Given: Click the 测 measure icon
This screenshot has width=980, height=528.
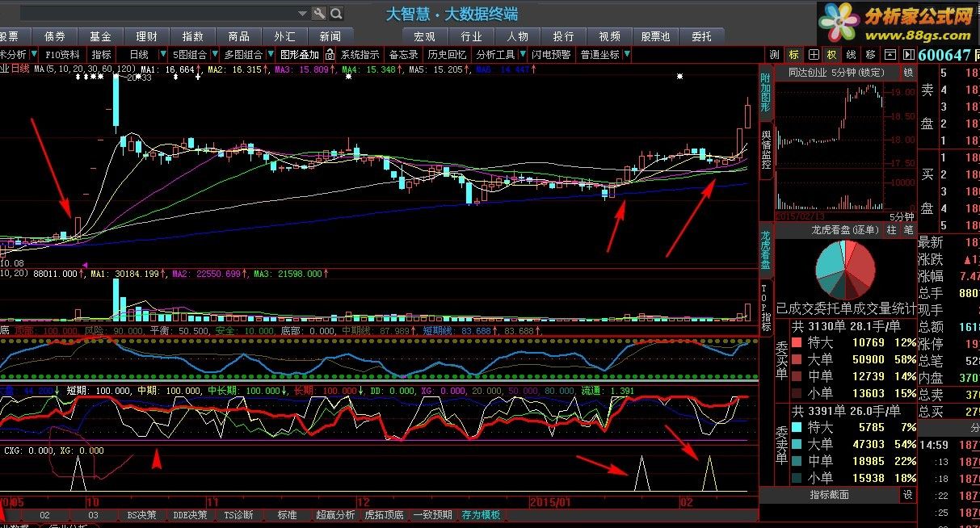Looking at the screenshot, I should point(775,55).
